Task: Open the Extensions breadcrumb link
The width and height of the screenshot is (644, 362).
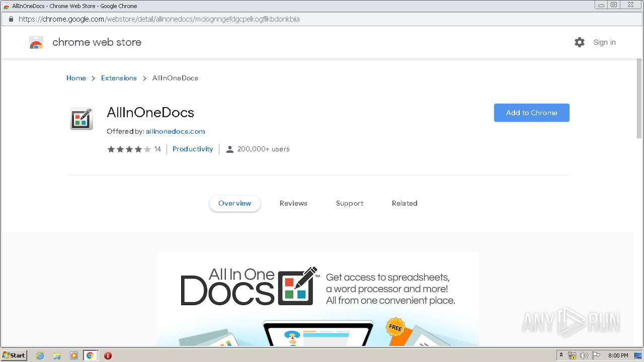Action: click(x=119, y=78)
